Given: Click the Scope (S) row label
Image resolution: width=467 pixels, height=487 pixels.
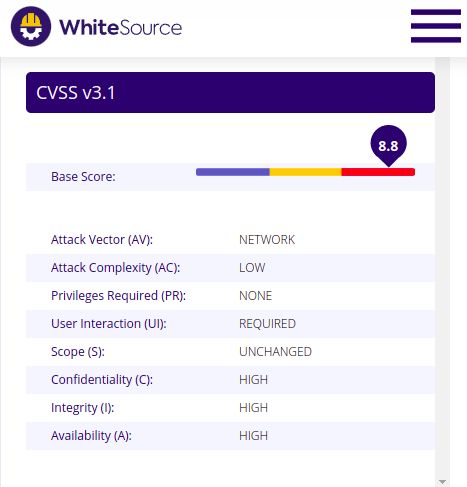Looking at the screenshot, I should (78, 352).
